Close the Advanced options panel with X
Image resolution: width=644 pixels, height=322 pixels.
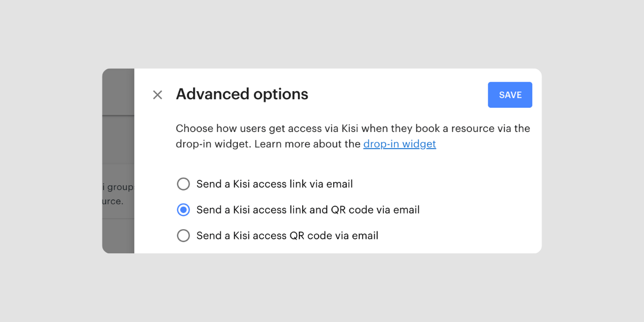[x=157, y=95]
